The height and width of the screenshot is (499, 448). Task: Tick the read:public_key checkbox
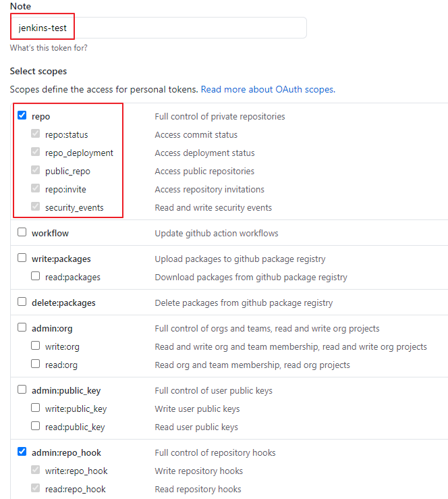tap(35, 425)
